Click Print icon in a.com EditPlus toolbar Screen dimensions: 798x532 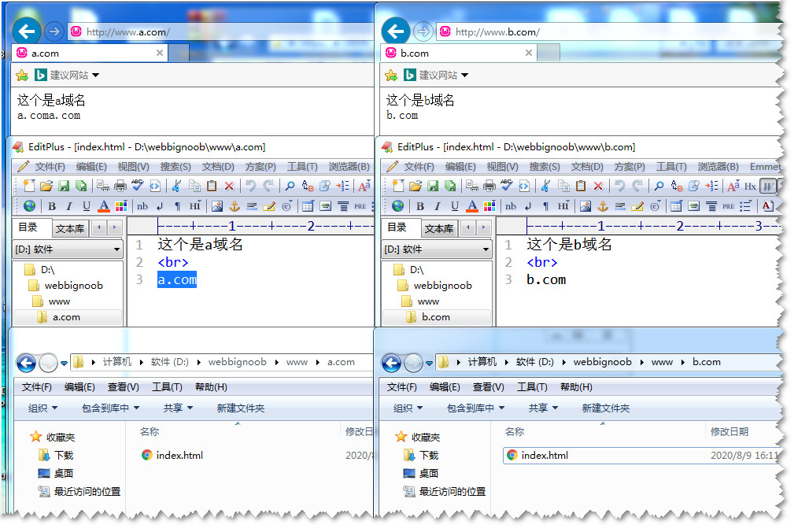click(120, 186)
